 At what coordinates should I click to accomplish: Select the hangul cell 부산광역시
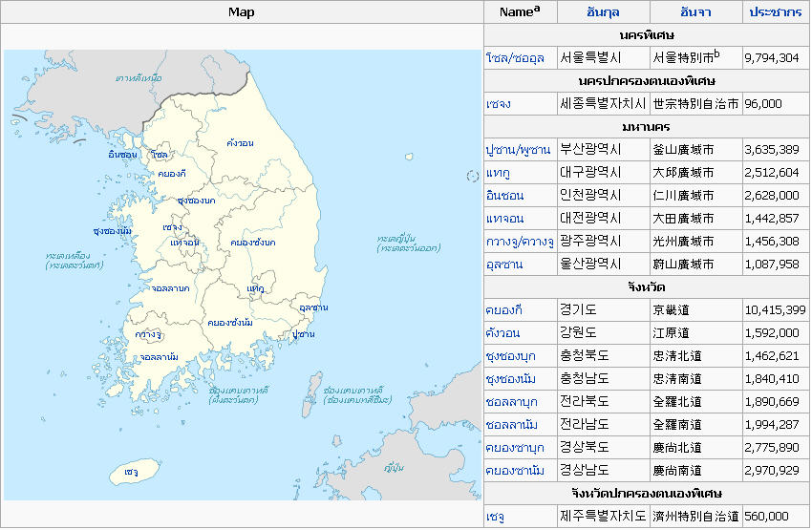pyautogui.click(x=590, y=150)
